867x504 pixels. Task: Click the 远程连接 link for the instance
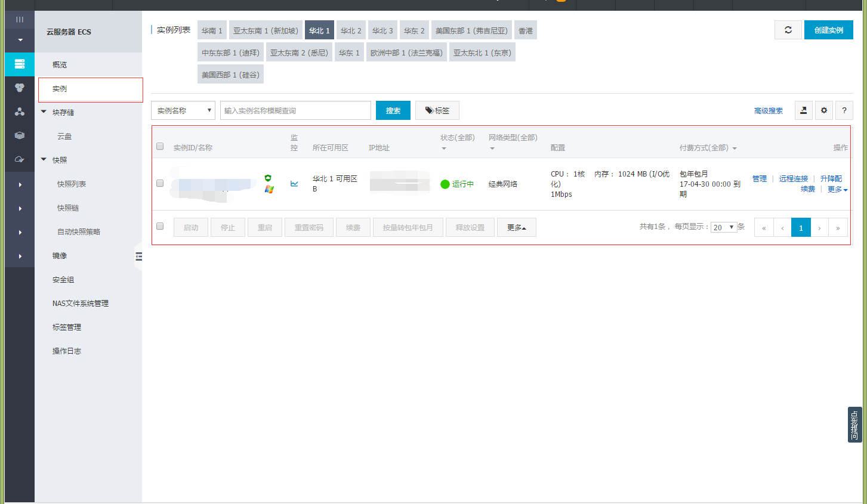[794, 179]
